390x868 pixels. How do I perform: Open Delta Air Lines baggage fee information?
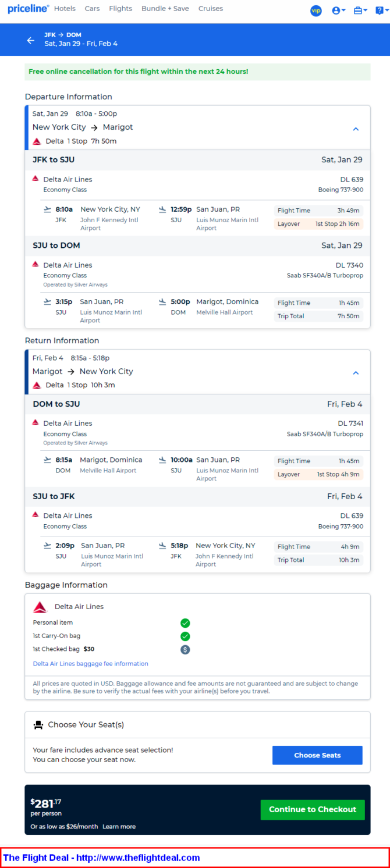[90, 664]
